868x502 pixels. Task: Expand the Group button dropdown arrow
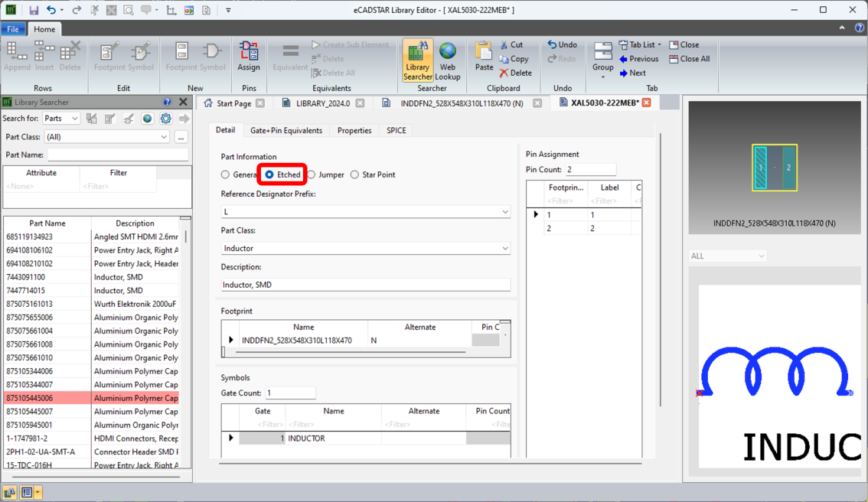603,77
